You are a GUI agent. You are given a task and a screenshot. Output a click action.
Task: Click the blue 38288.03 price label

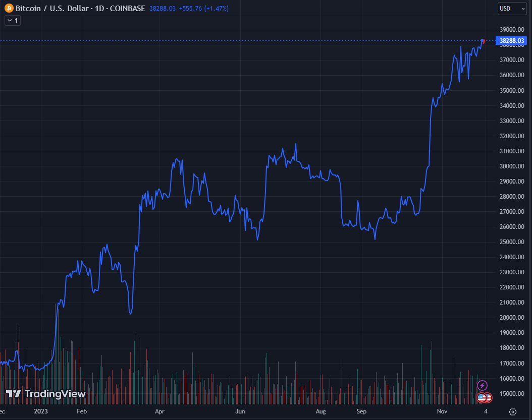[512, 41]
